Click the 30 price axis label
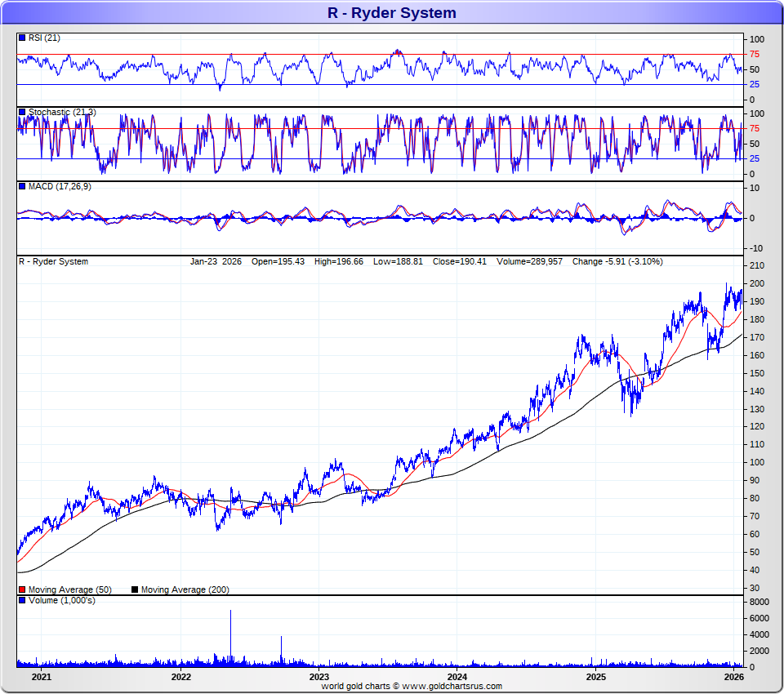 755,588
